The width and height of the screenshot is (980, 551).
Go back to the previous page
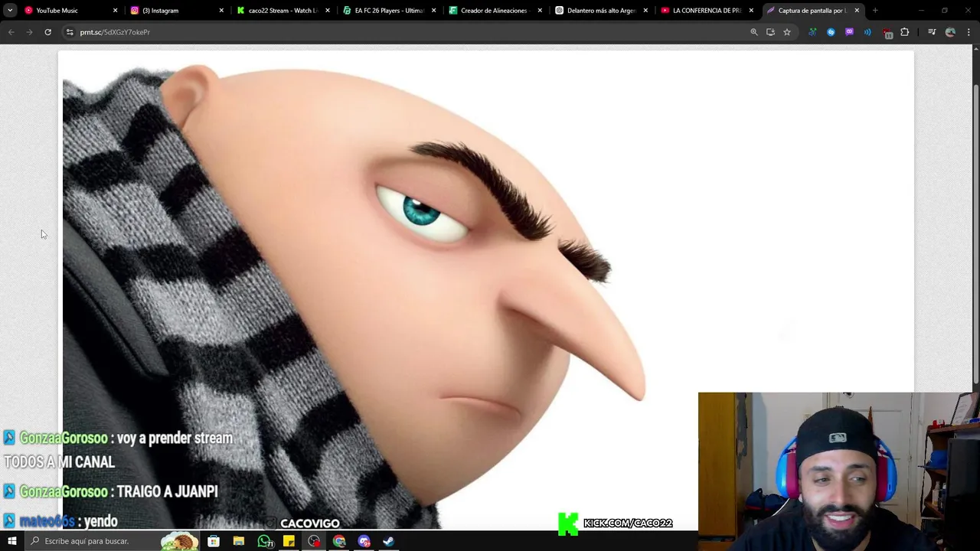pyautogui.click(x=11, y=32)
